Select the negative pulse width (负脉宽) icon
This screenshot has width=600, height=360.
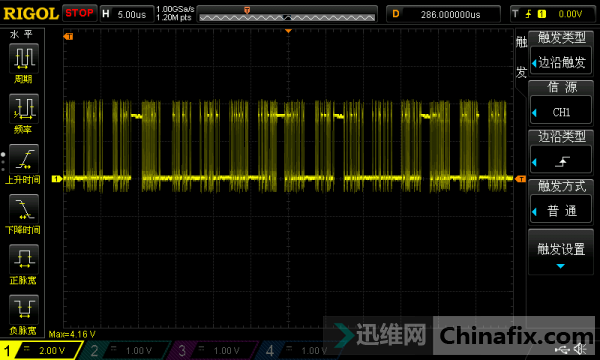pyautogui.click(x=24, y=310)
